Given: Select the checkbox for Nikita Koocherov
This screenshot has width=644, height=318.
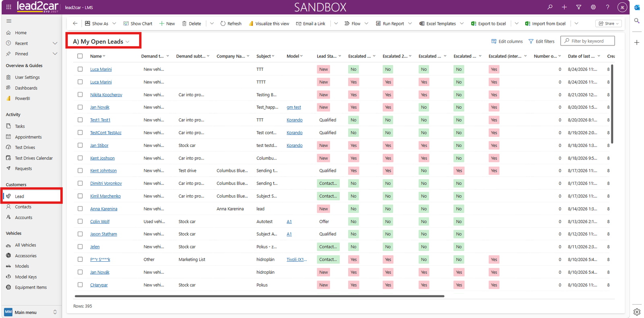Looking at the screenshot, I should (80, 95).
